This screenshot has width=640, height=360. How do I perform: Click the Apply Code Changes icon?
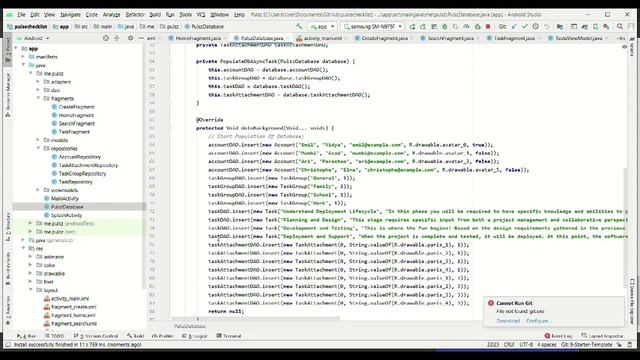(x=433, y=27)
